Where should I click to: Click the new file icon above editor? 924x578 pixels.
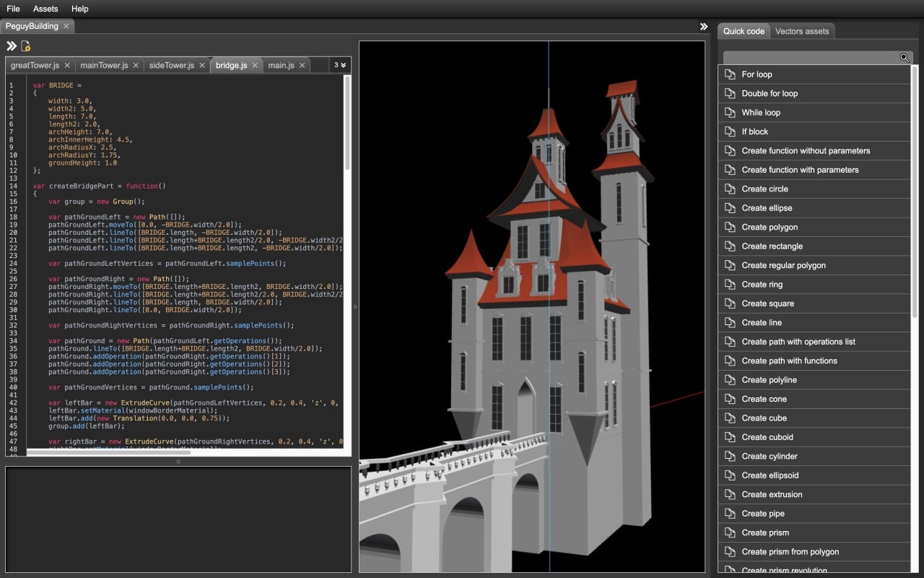[26, 46]
